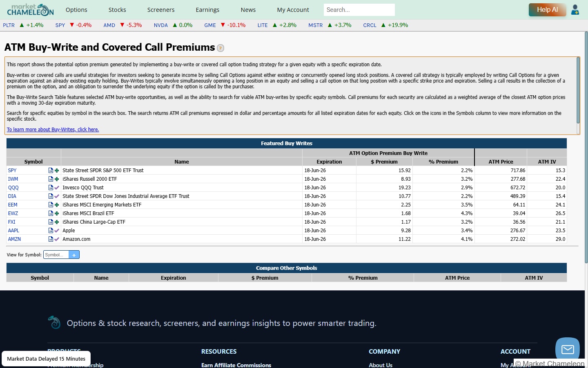The height and width of the screenshot is (368, 588).
Task: Click help question mark beside page title
Action: coord(220,48)
